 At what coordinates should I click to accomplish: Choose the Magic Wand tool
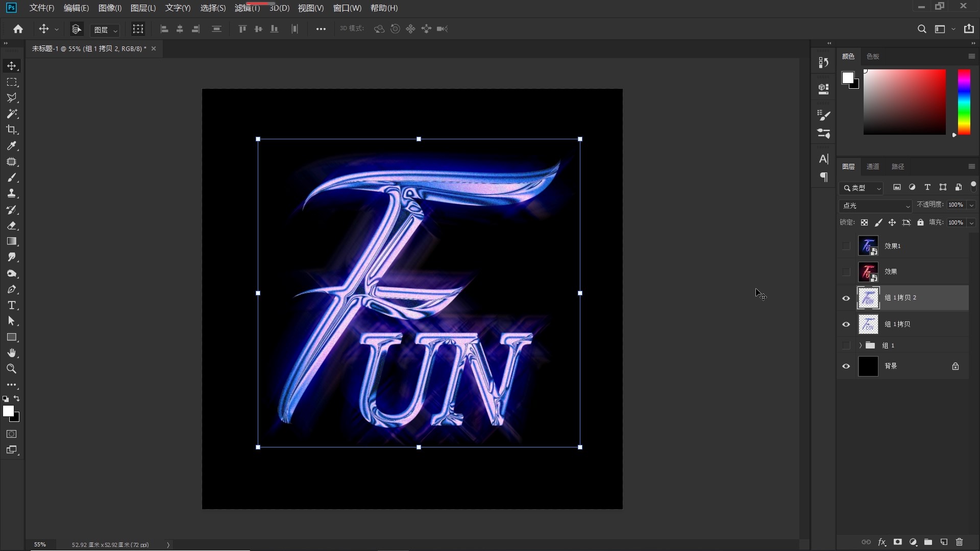pyautogui.click(x=12, y=114)
